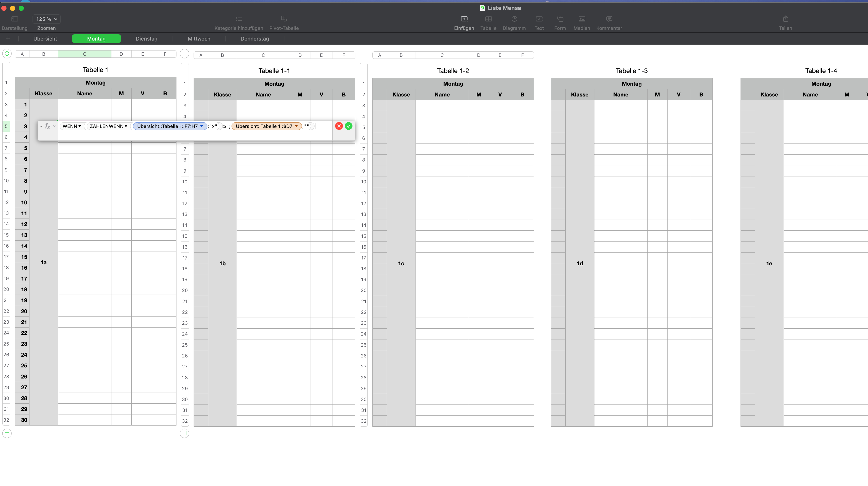Select the table handle circle at top-left

point(7,54)
